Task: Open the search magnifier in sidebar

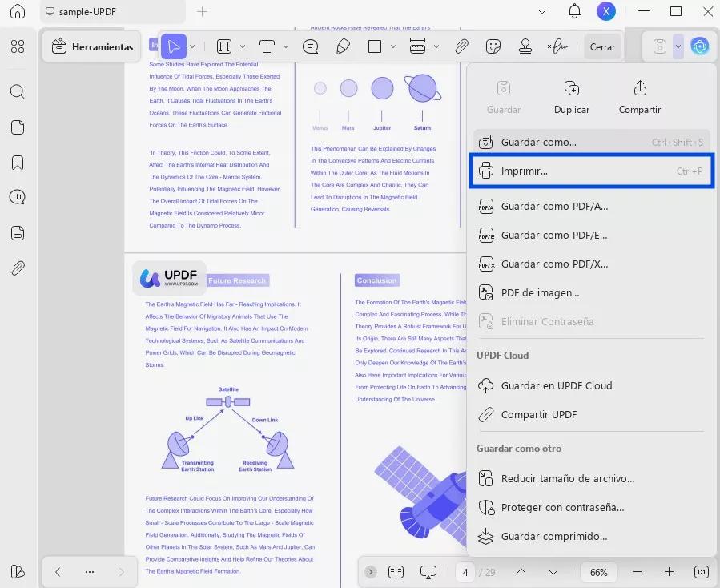Action: coord(18,91)
